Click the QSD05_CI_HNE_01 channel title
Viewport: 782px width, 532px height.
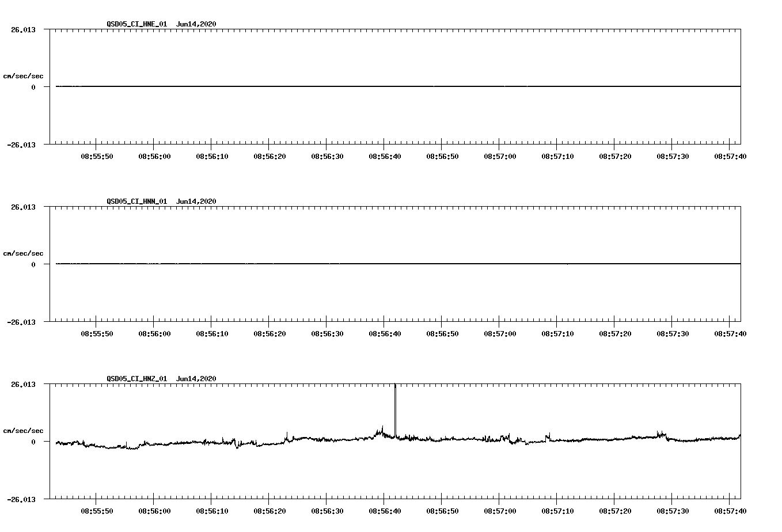(x=137, y=24)
